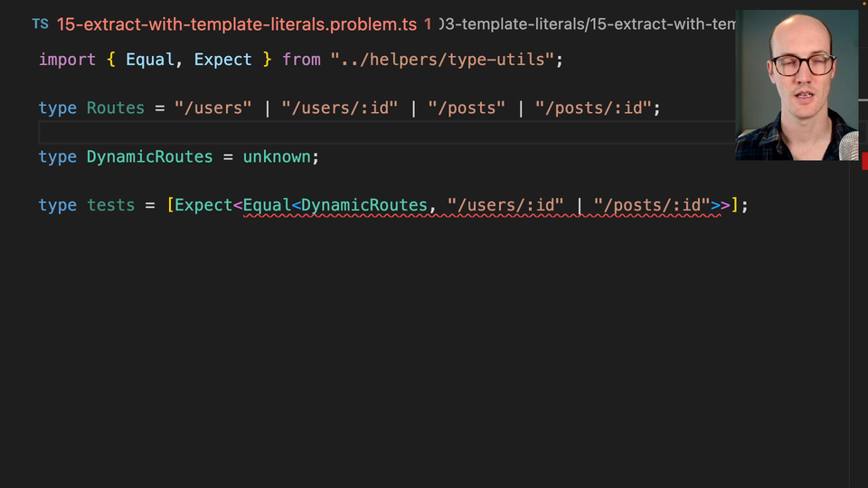Screen dimensions: 868x488
Task: Click "/users/:id" in the Routes union
Action: tap(339, 108)
